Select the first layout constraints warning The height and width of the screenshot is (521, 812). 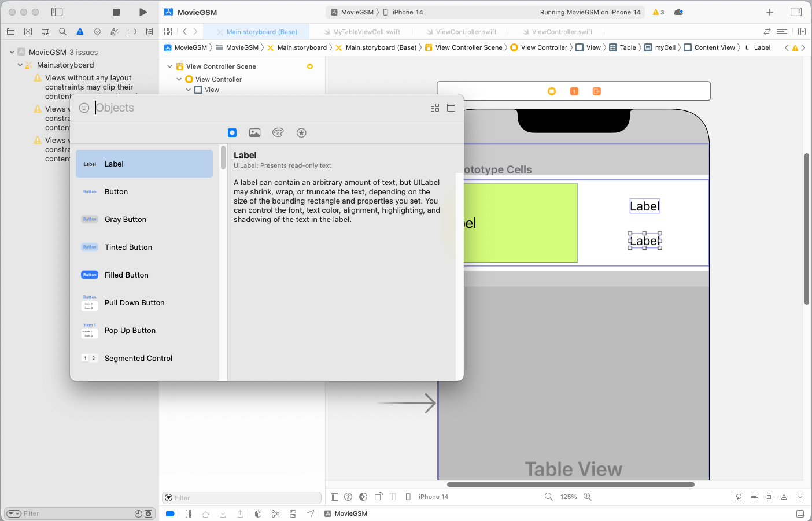90,87
